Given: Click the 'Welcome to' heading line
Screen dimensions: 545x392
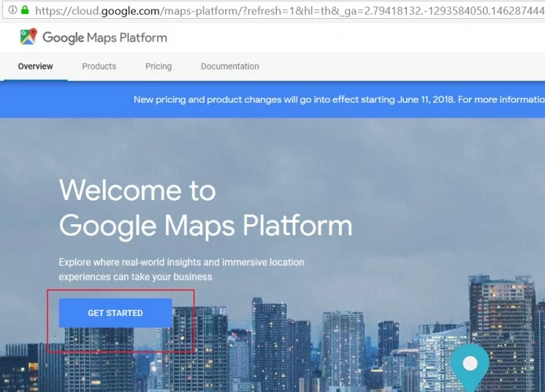Looking at the screenshot, I should click(x=138, y=190).
